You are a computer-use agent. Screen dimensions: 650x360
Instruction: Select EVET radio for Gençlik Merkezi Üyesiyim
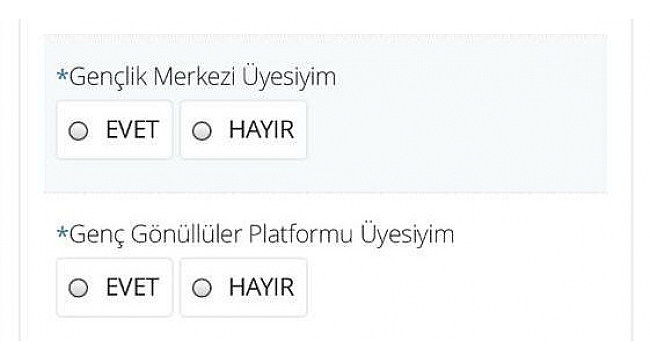78,131
